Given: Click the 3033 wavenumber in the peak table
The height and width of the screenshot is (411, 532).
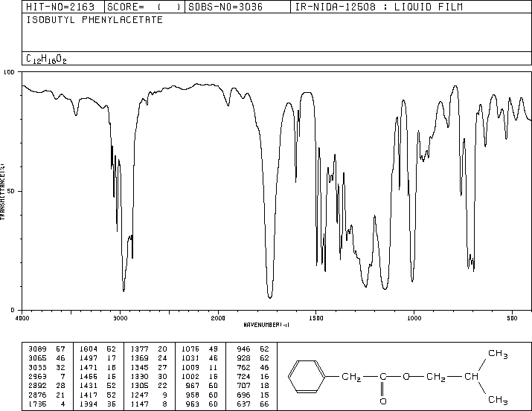Looking at the screenshot, I should pos(38,367).
